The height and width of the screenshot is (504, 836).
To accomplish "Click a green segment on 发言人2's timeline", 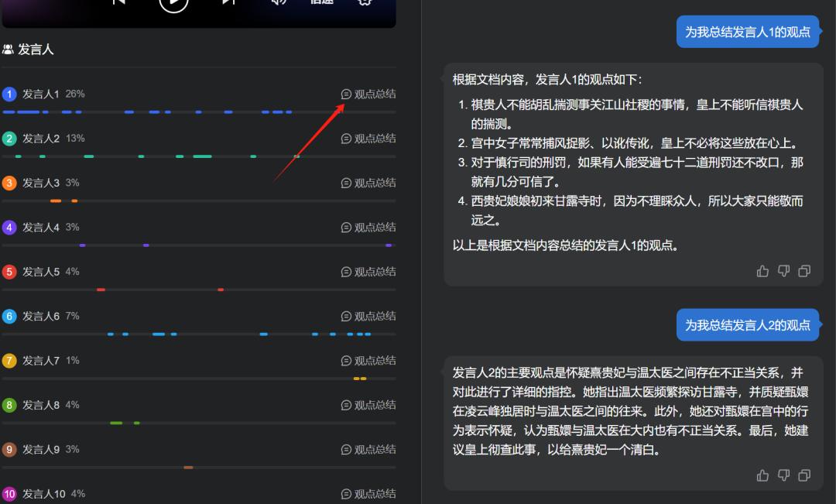I will (202, 156).
